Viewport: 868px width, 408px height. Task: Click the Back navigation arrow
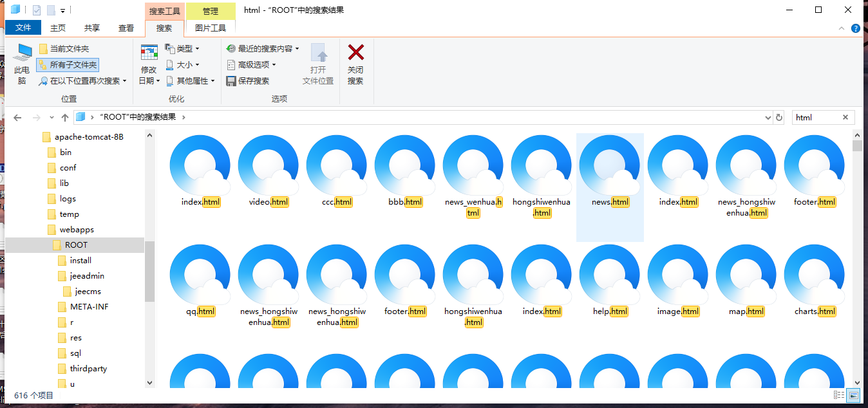pyautogui.click(x=17, y=118)
